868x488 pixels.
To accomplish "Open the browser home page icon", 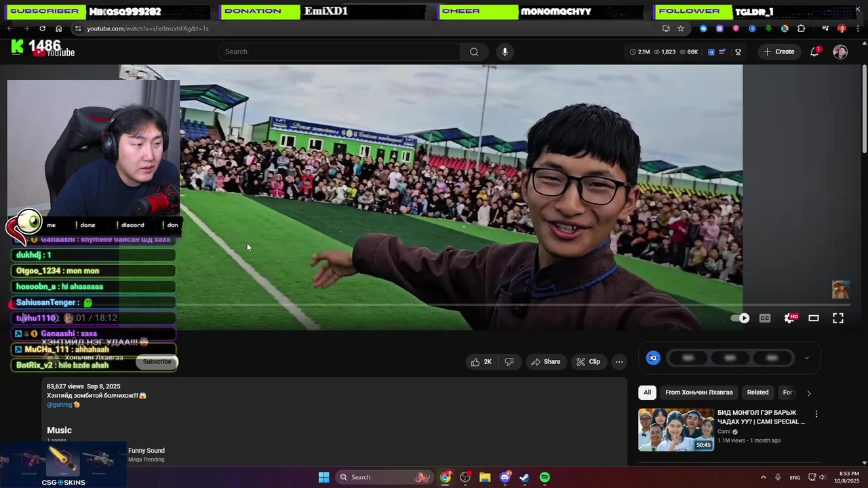I will [58, 28].
